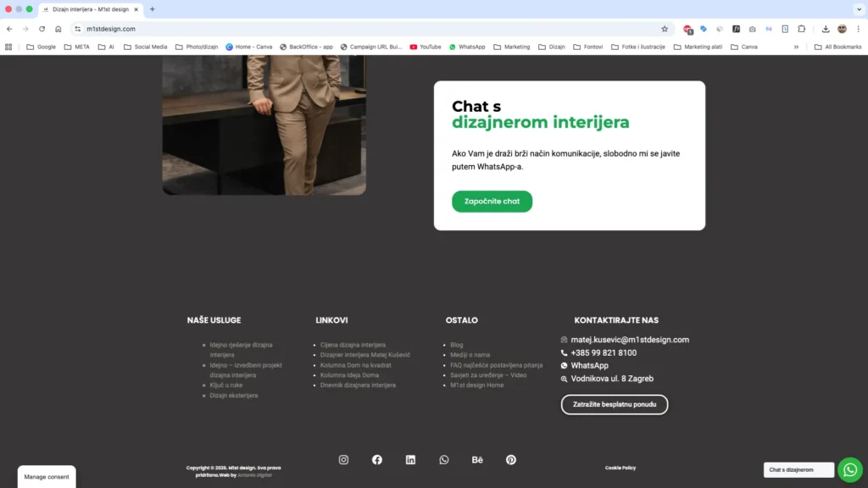Open the Instagram icon in the footer
The height and width of the screenshot is (488, 868).
343,459
